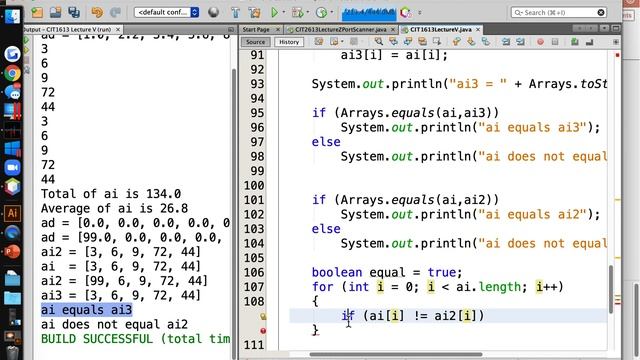Open Adobe Illustrator from the dock
640x360 pixels.
[x=12, y=213]
